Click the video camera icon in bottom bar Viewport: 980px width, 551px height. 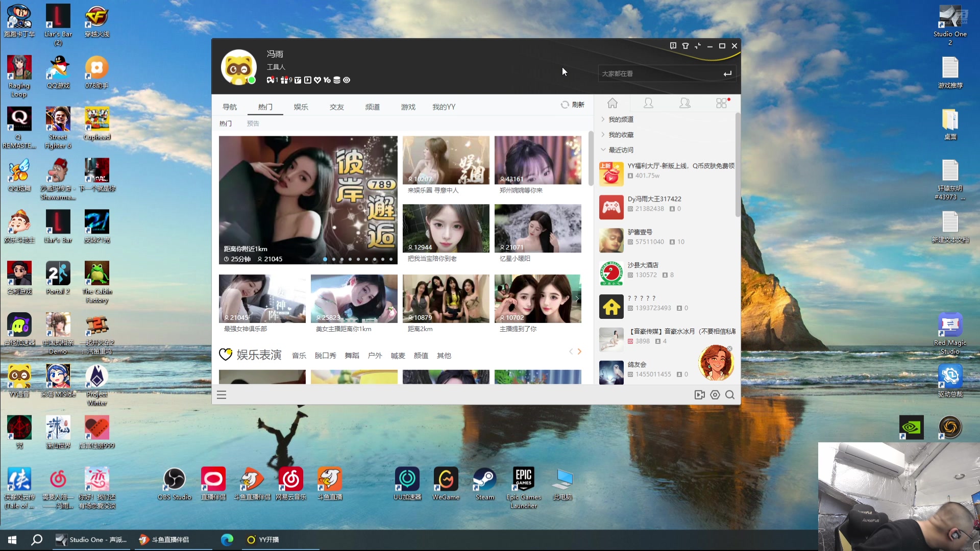tap(700, 395)
